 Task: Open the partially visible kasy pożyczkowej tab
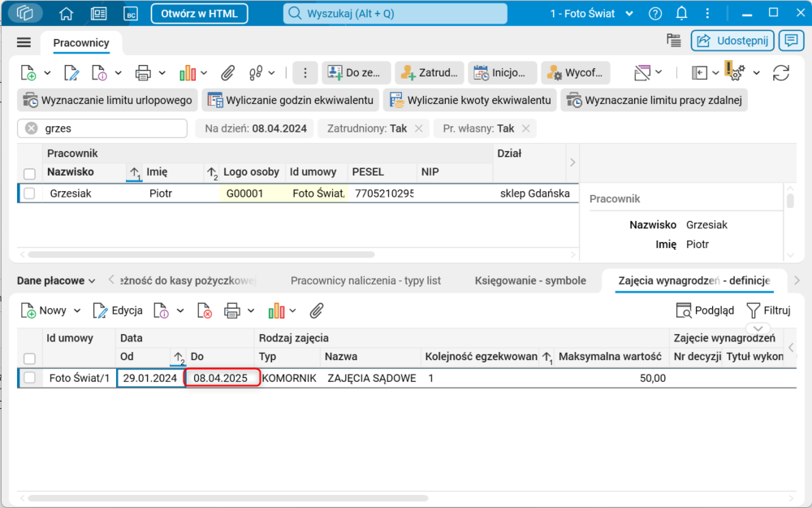(x=188, y=281)
